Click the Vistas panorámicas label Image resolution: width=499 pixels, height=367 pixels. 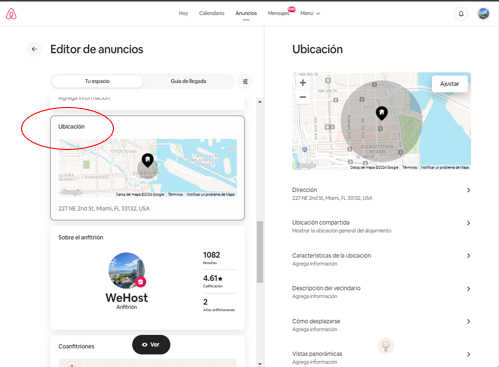tap(317, 354)
